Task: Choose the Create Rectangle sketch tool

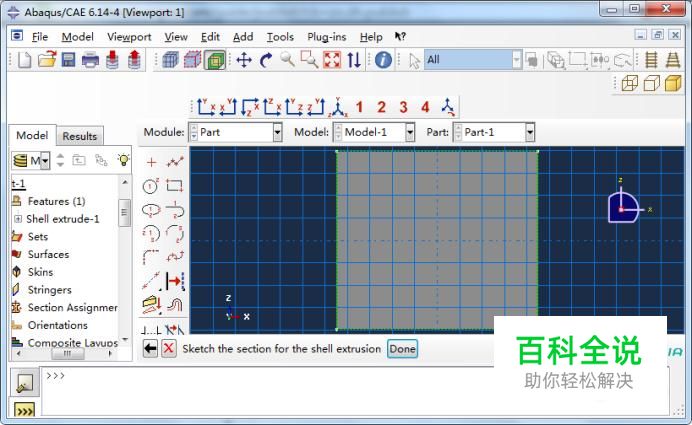Action: [175, 185]
